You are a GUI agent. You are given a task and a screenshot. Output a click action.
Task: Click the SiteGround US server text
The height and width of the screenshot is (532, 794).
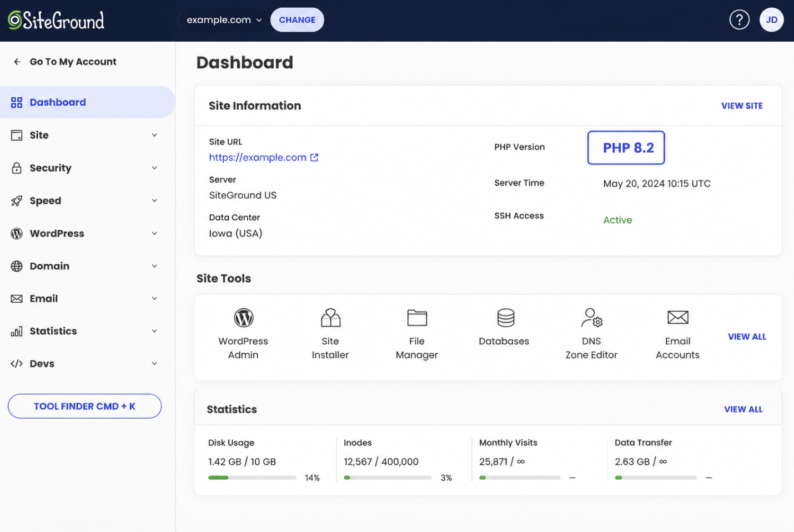243,195
